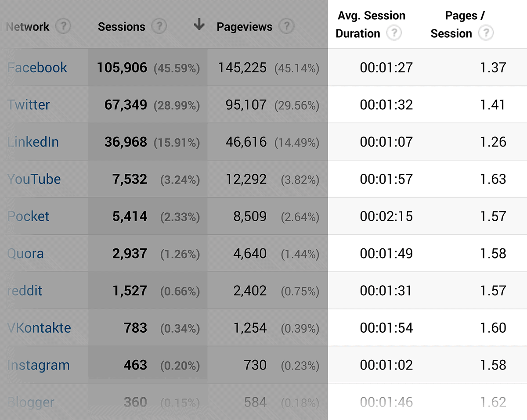Select LinkedIn pageviews percentage (14.49%)
Viewport: 527px width, 420px height.
click(x=297, y=143)
